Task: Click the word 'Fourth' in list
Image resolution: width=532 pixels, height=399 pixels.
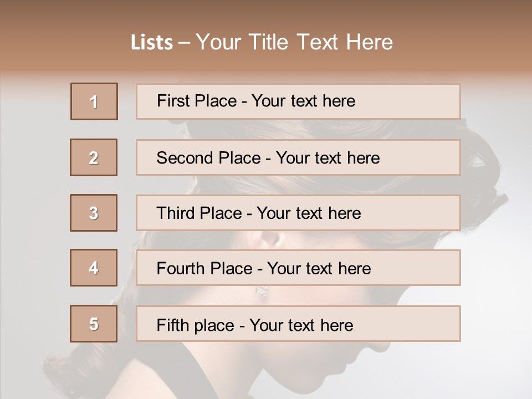Action: (180, 268)
